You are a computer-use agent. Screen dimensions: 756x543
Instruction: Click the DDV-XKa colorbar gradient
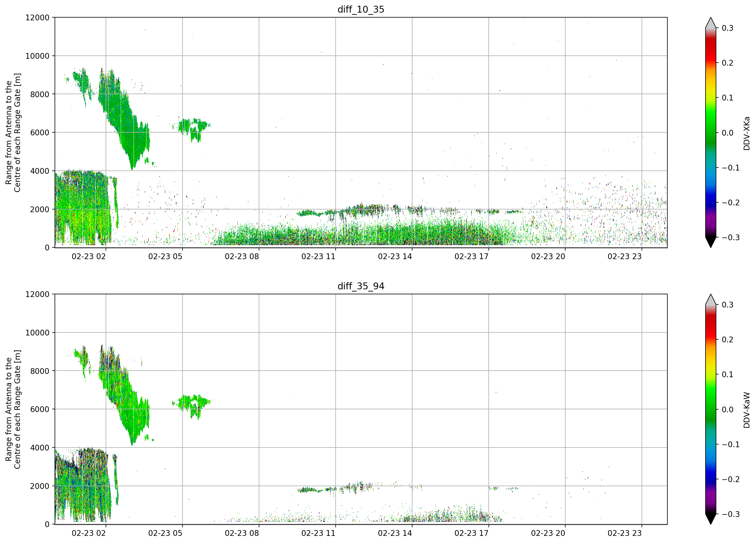[711, 132]
